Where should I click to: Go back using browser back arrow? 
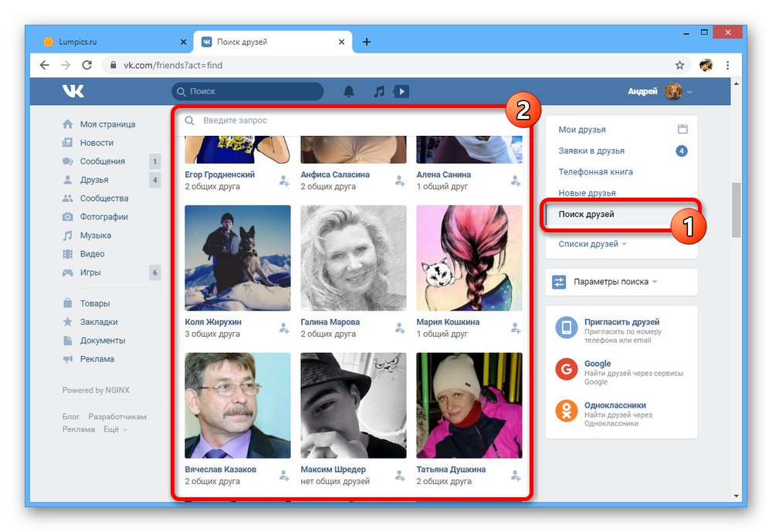pyautogui.click(x=44, y=65)
